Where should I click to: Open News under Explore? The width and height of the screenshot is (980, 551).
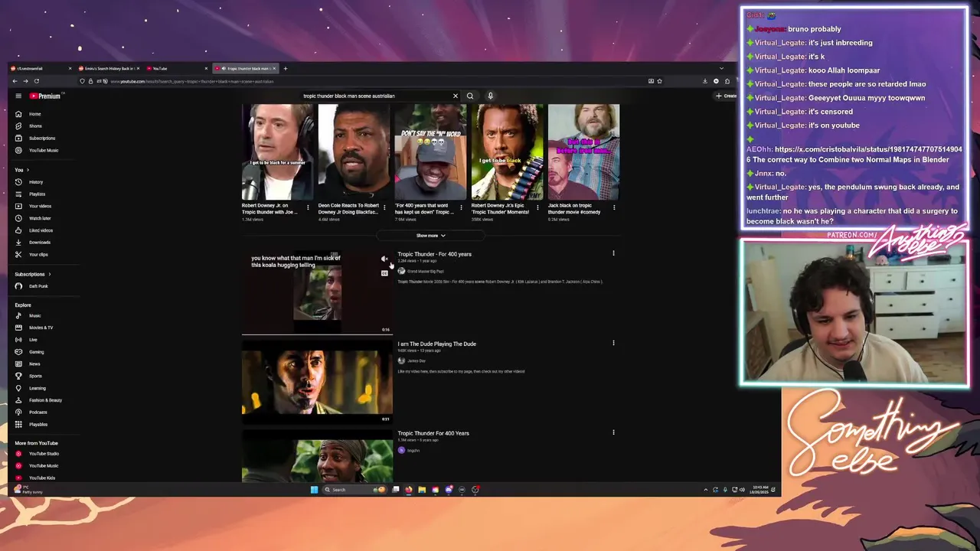pyautogui.click(x=34, y=364)
